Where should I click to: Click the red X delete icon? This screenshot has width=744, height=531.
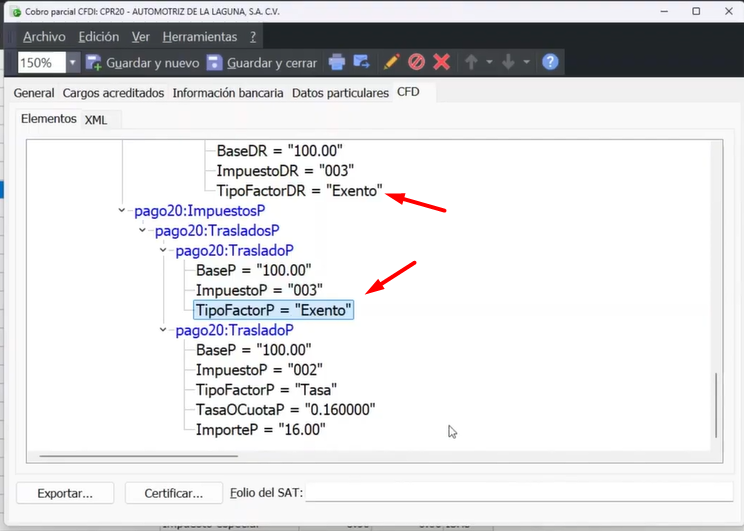[441, 62]
